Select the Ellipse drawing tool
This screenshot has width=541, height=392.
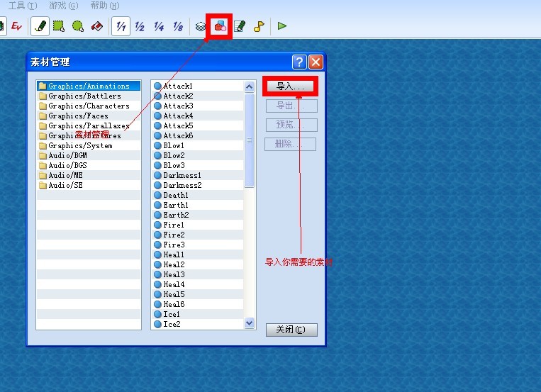(x=78, y=26)
